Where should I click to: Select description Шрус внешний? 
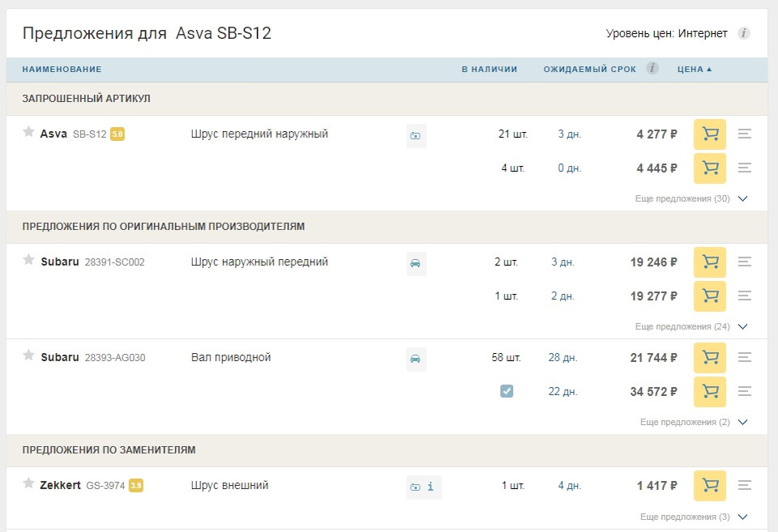(229, 485)
